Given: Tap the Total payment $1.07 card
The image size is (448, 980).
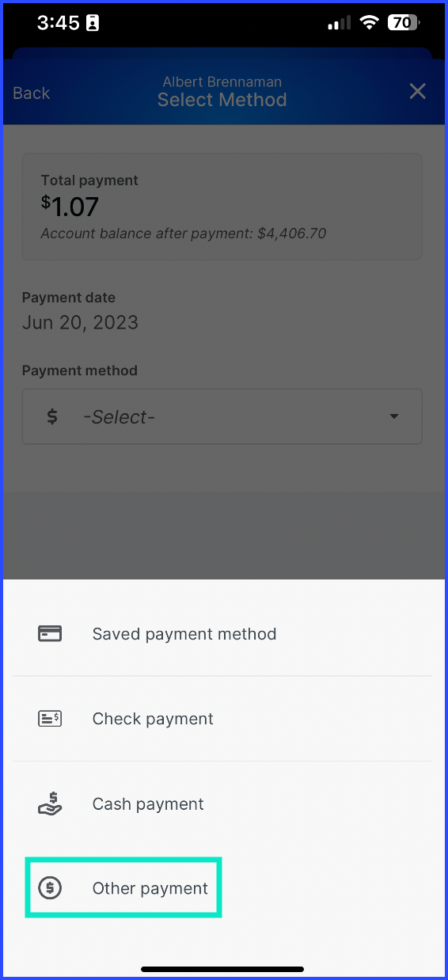Looking at the screenshot, I should 222,207.
